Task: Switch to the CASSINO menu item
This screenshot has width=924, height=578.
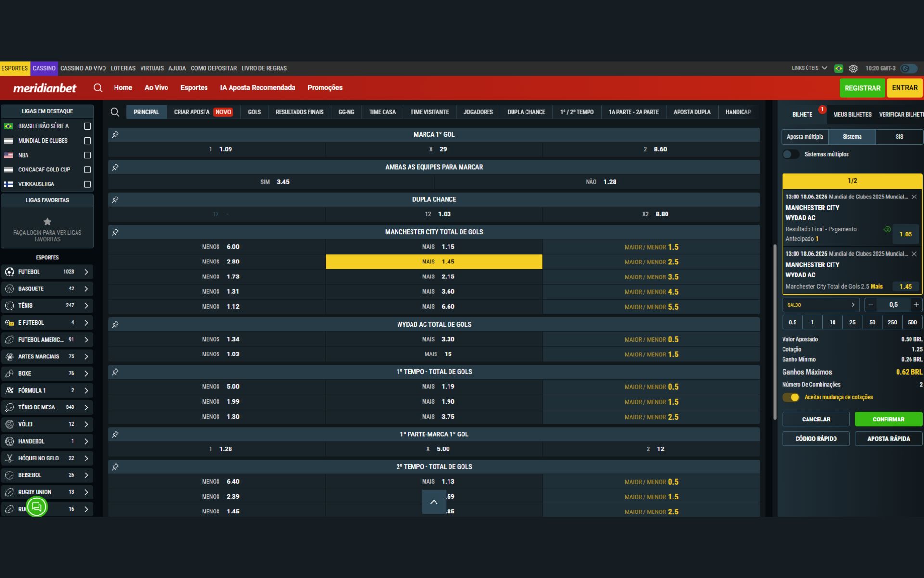Action: tap(44, 68)
